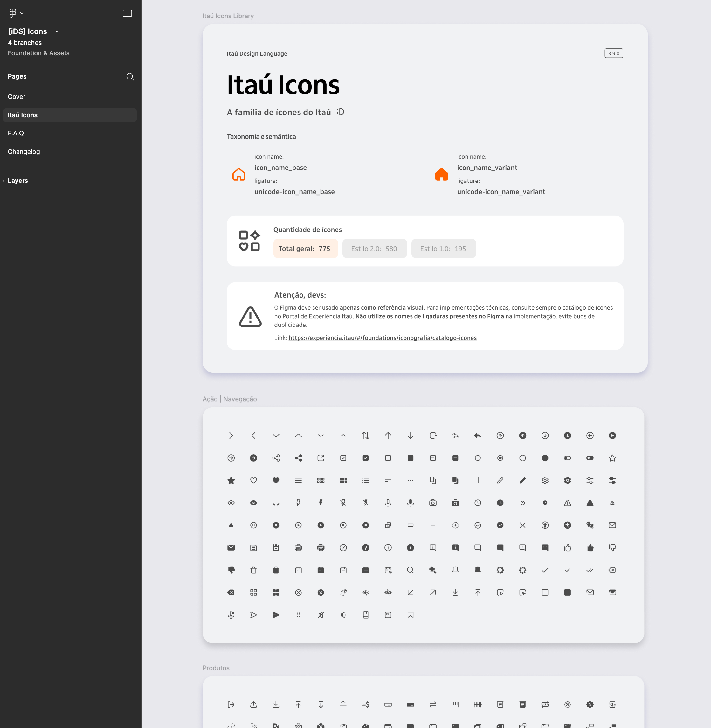Select the up-down swap arrows icon
This screenshot has height=728, width=711.
[366, 436]
